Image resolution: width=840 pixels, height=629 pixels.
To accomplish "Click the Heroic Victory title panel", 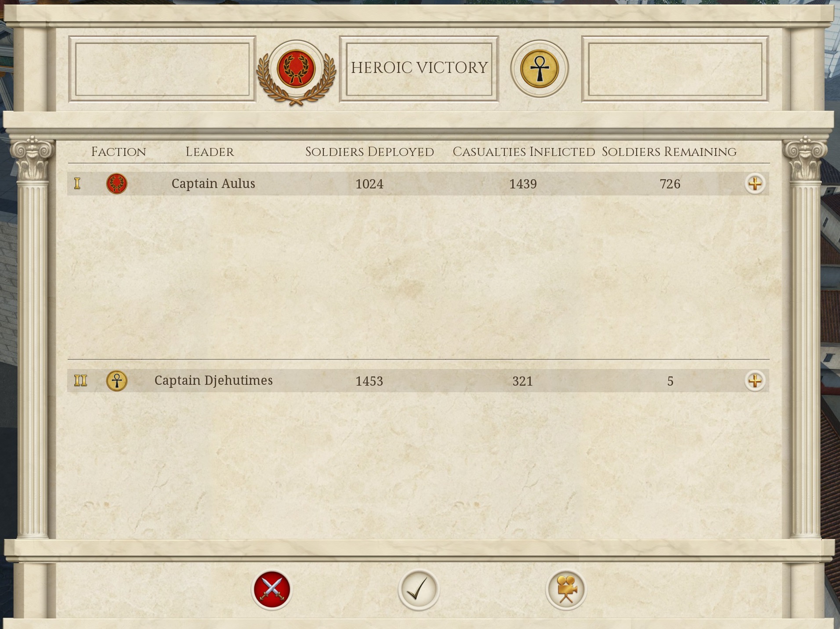I will click(419, 69).
